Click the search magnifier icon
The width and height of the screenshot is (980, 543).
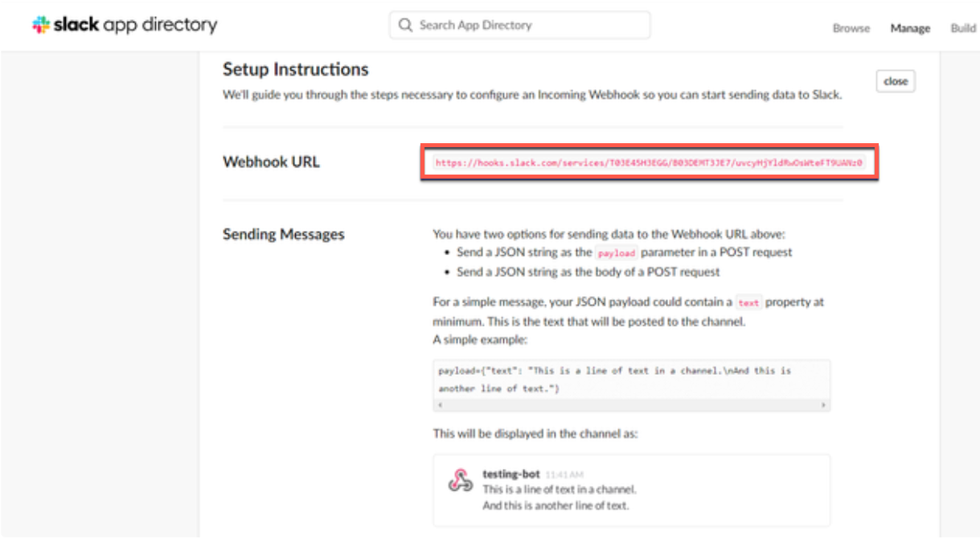(405, 25)
